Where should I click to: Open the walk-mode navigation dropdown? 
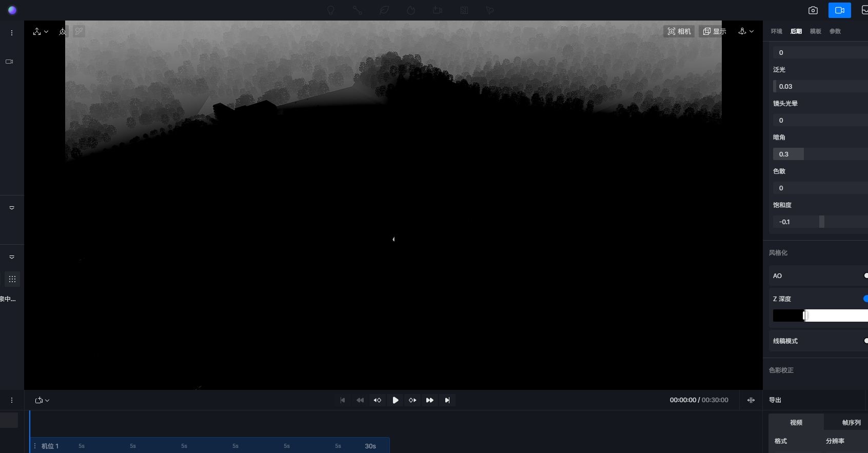746,31
